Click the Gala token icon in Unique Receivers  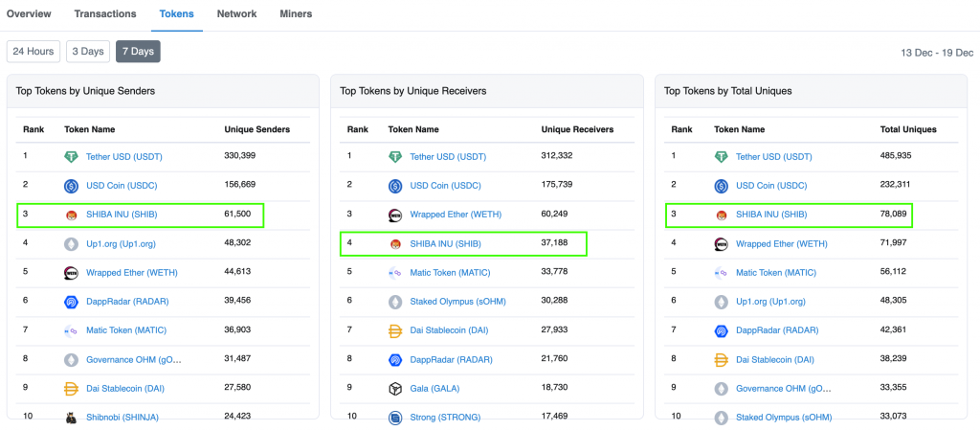pyautogui.click(x=395, y=388)
